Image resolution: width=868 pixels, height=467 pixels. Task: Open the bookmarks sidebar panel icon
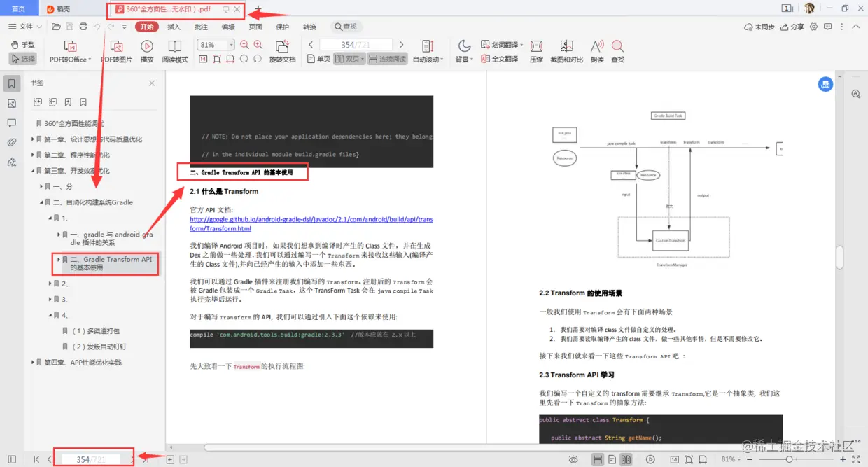(11, 84)
